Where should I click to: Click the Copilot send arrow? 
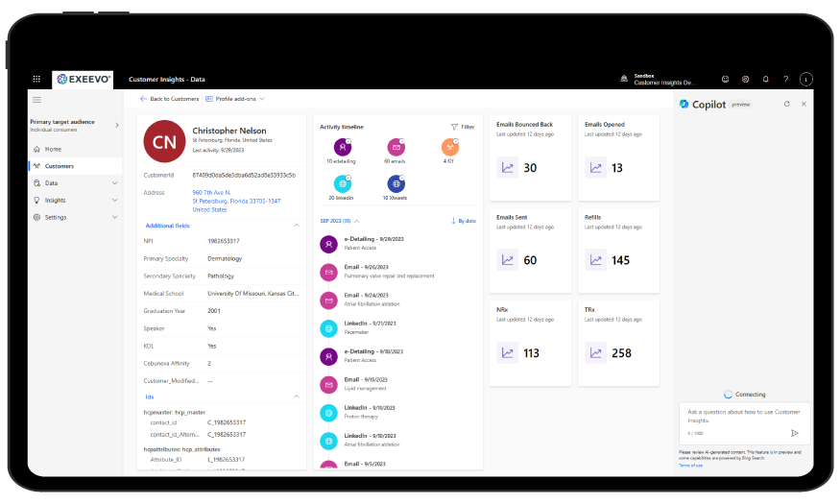(795, 433)
